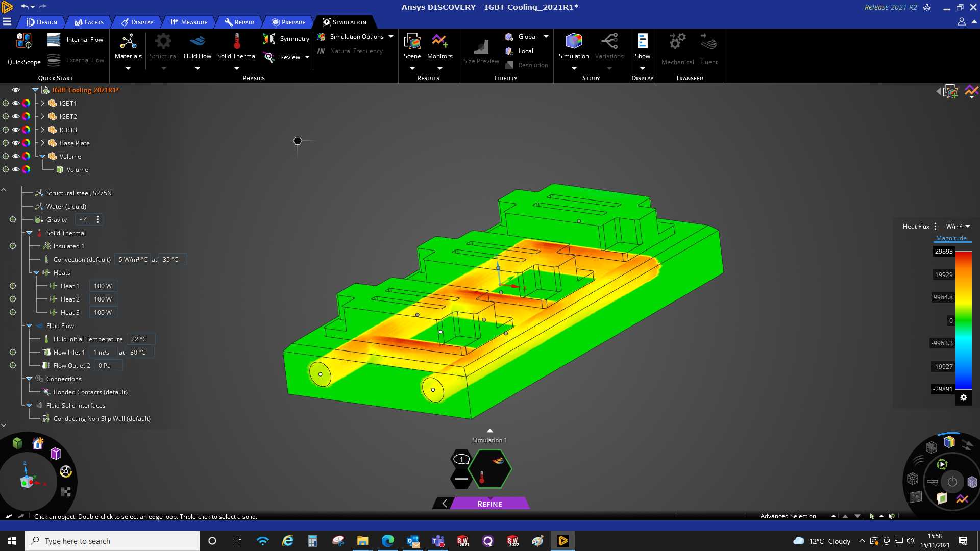Edit the Heat 2 value 100 W
This screenshot has width=980, height=551.
coord(103,299)
